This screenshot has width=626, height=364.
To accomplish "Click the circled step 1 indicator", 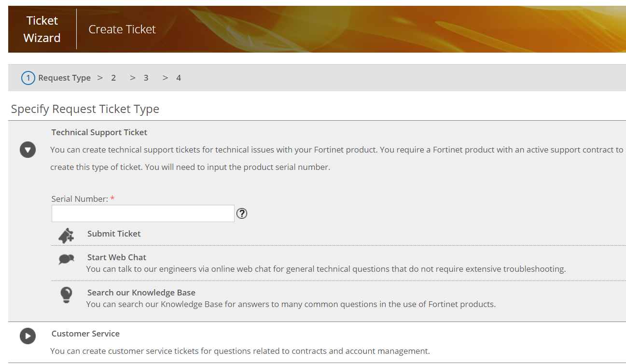I will (28, 78).
